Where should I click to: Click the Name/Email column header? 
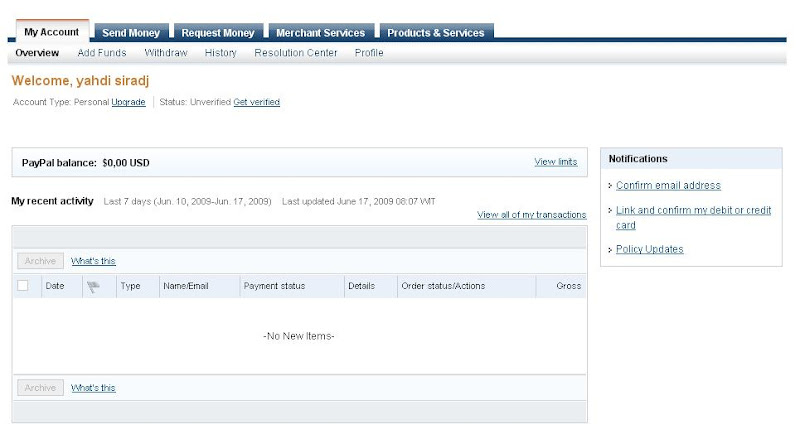click(186, 286)
